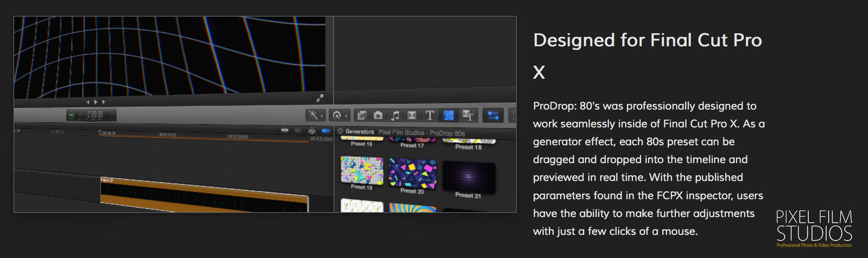Image resolution: width=868 pixels, height=258 pixels.
Task: Open the Photos browser camera icon
Action: (378, 116)
